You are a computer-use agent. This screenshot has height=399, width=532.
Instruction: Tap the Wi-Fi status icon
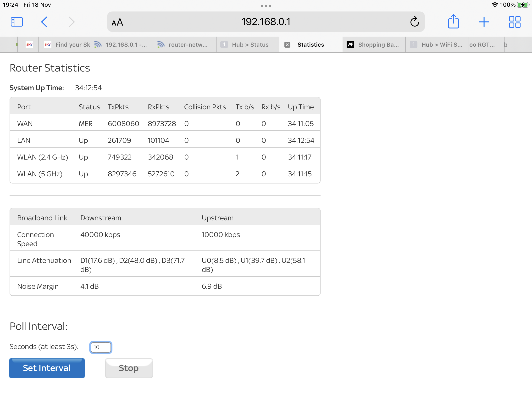point(494,5)
